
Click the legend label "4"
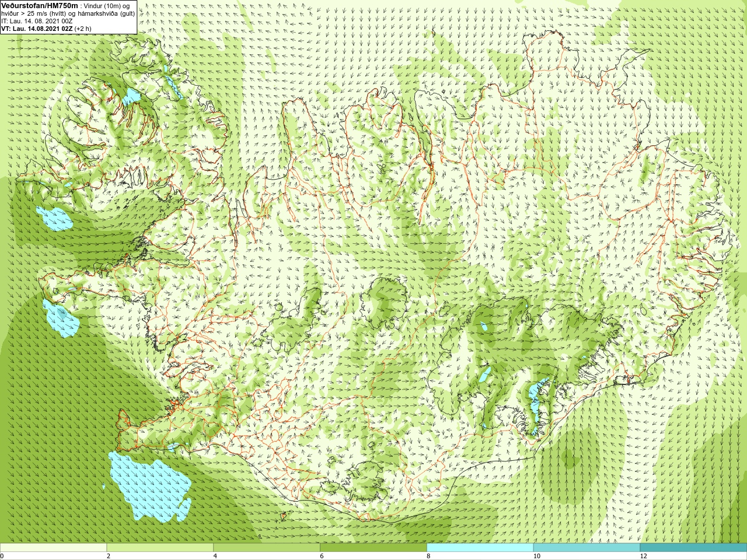click(x=215, y=556)
